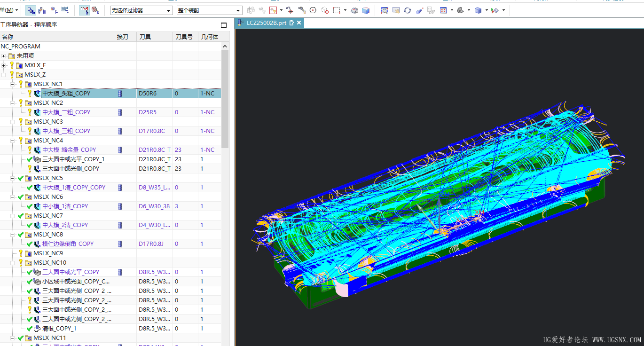Collapse the MSLX_Z program group
Image resolution: width=644 pixels, height=346 pixels.
3,75
